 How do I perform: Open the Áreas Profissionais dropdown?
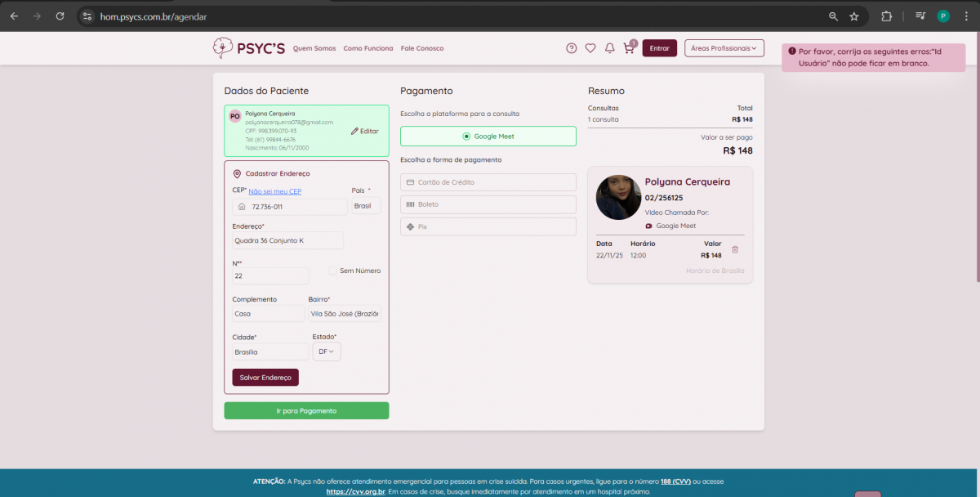click(x=724, y=48)
